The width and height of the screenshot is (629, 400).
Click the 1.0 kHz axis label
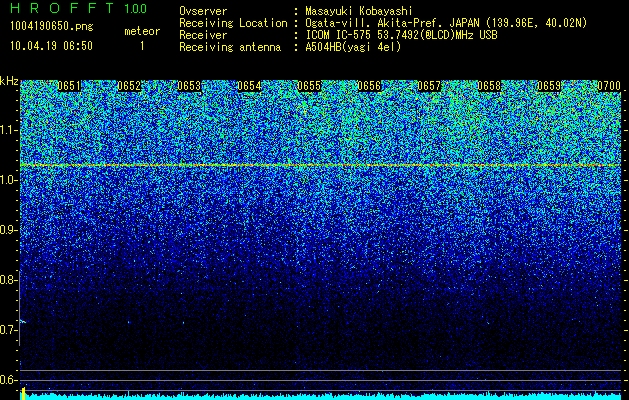(9, 180)
